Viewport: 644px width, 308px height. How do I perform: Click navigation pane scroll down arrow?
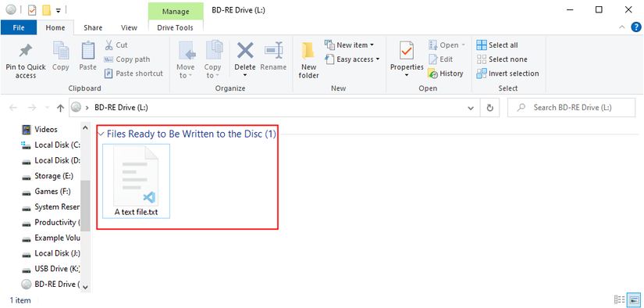[x=85, y=287]
